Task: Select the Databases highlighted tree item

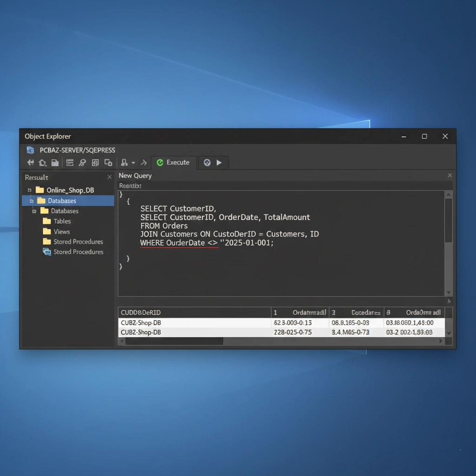Action: click(61, 200)
